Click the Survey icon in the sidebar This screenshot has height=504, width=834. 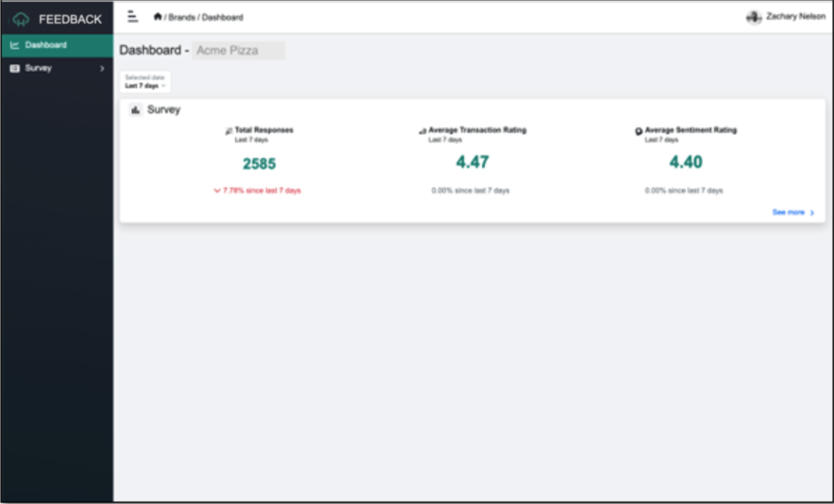14,68
